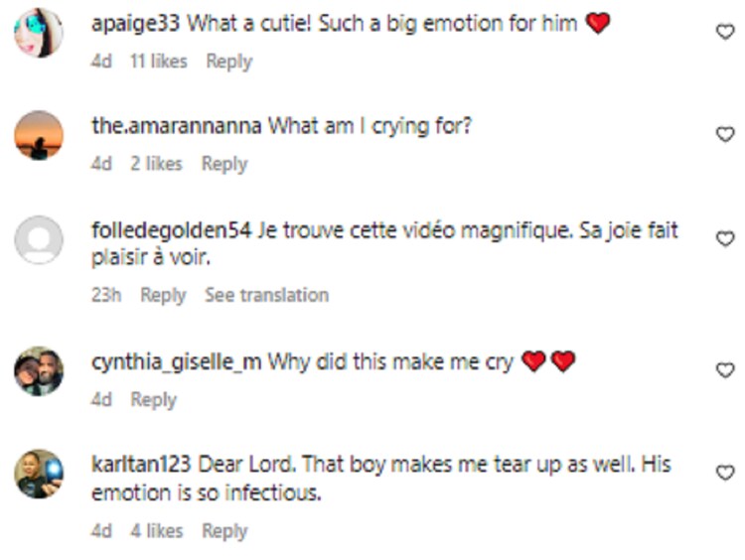The image size is (745, 560).
Task: Reply to apaige33's comment
Action: (229, 62)
